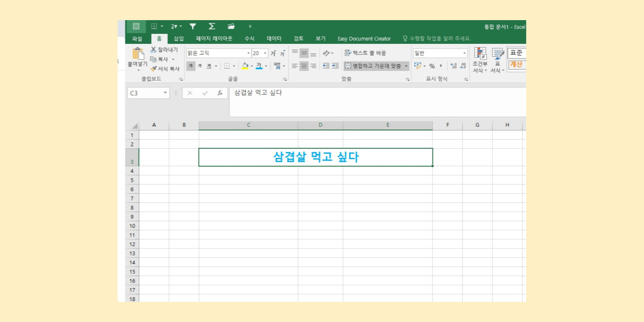644x322 pixels.
Task: Open the Conditional Formatting (조건부 서식) menu
Action: 480,60
